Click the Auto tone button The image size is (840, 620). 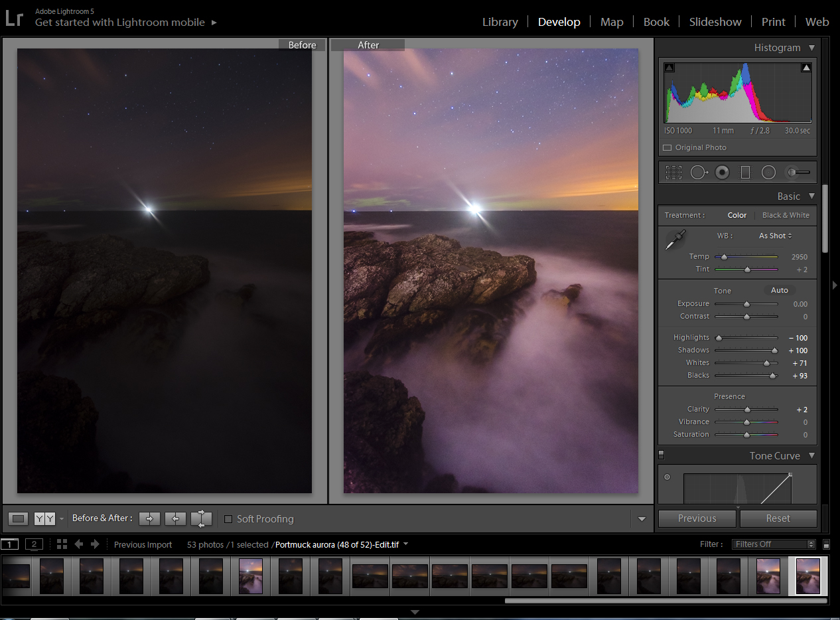tap(780, 290)
